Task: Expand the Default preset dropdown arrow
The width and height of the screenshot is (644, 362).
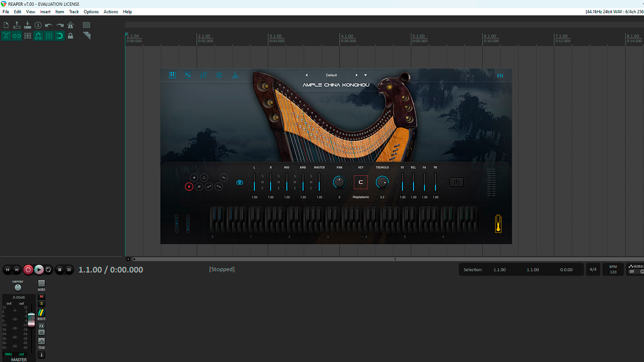Action: [365, 75]
